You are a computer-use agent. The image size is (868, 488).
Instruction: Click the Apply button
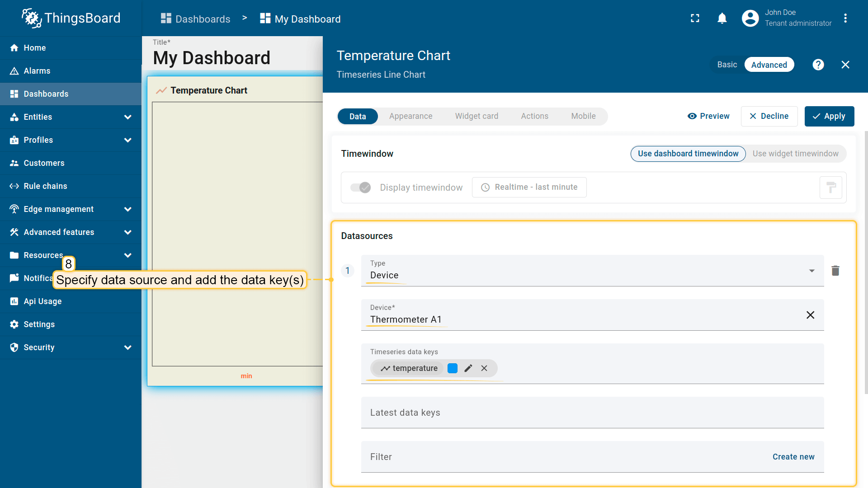tap(829, 116)
